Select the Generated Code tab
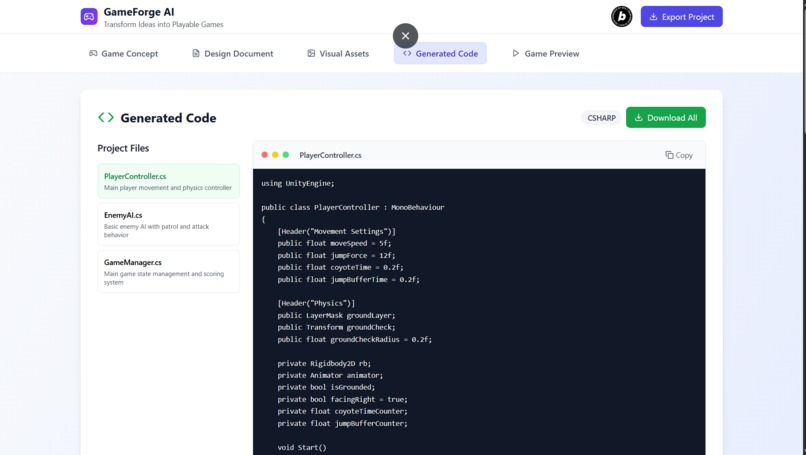 coord(440,53)
